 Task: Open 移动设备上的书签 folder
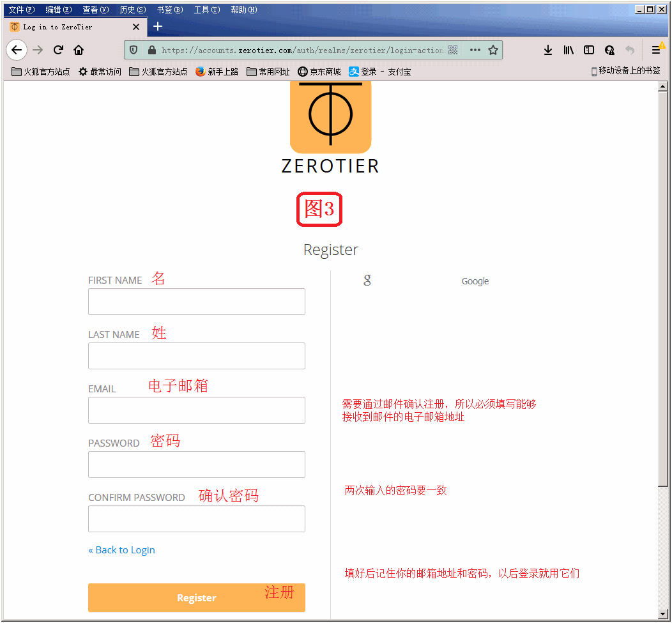(626, 71)
